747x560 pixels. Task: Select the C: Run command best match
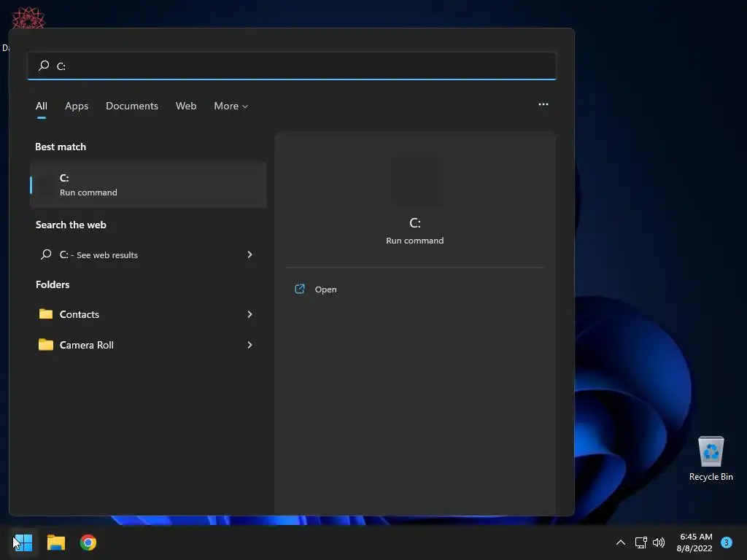tap(148, 184)
